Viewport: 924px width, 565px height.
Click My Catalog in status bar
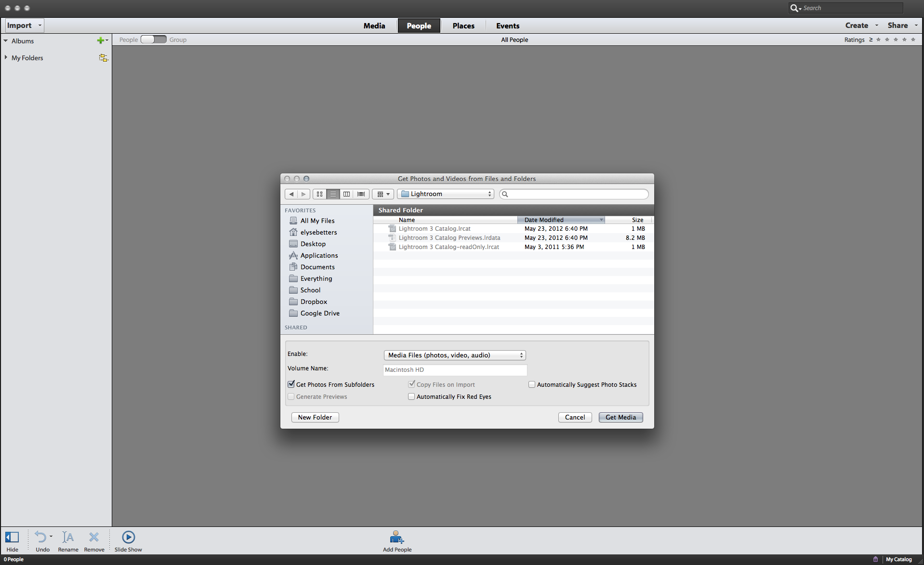point(899,559)
